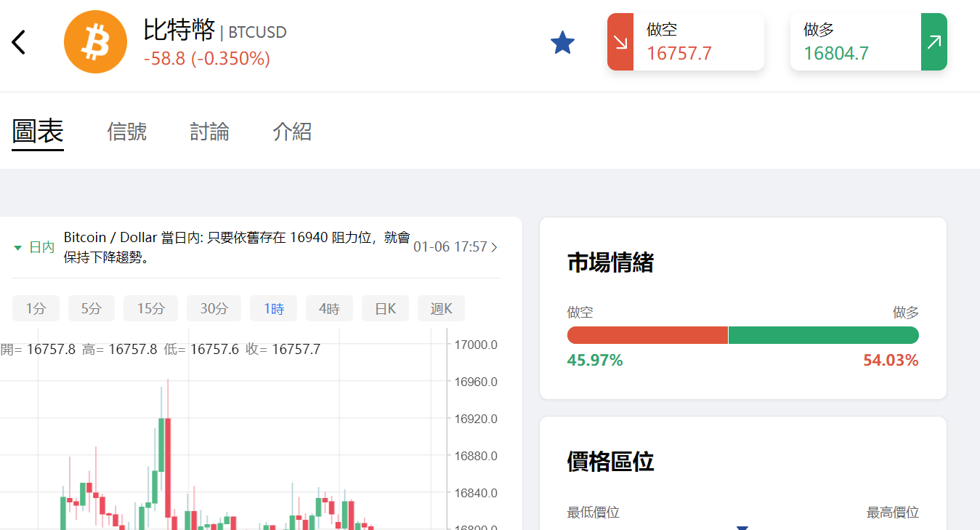
Task: Select the 1分 chart interval
Action: (x=36, y=308)
